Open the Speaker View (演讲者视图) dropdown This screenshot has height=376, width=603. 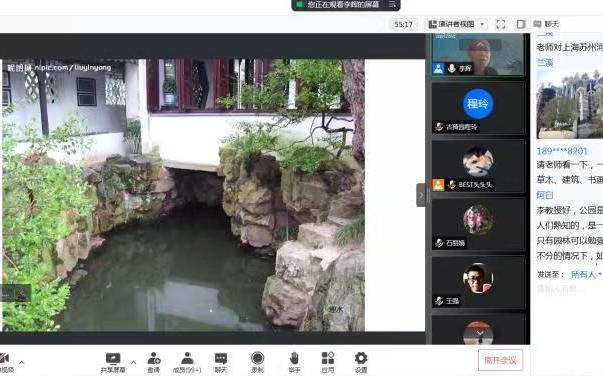coord(456,24)
